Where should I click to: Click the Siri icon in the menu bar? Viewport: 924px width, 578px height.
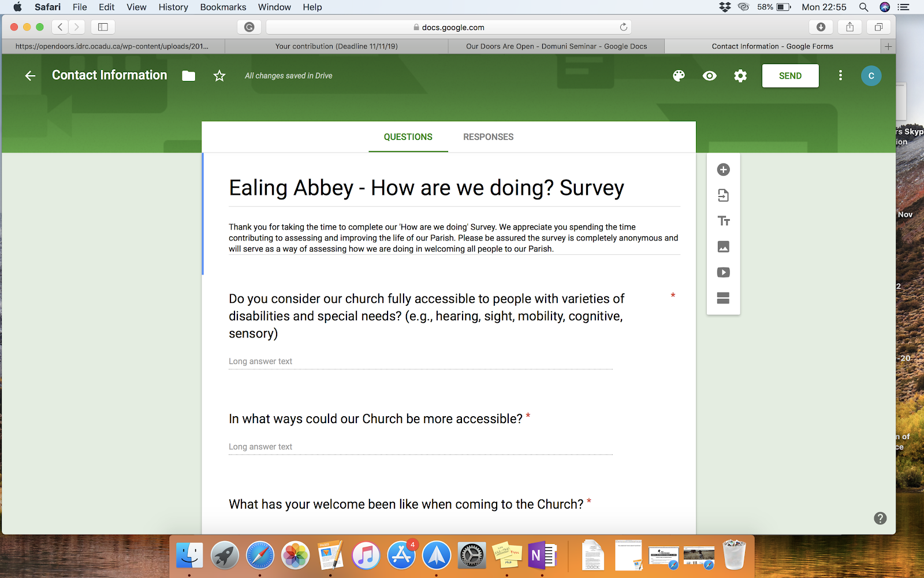click(884, 7)
